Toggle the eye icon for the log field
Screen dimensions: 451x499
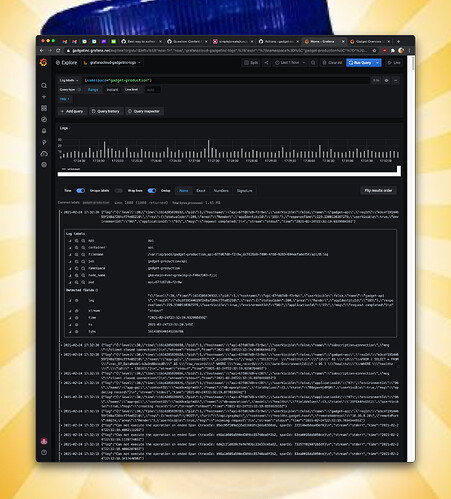pos(77,301)
